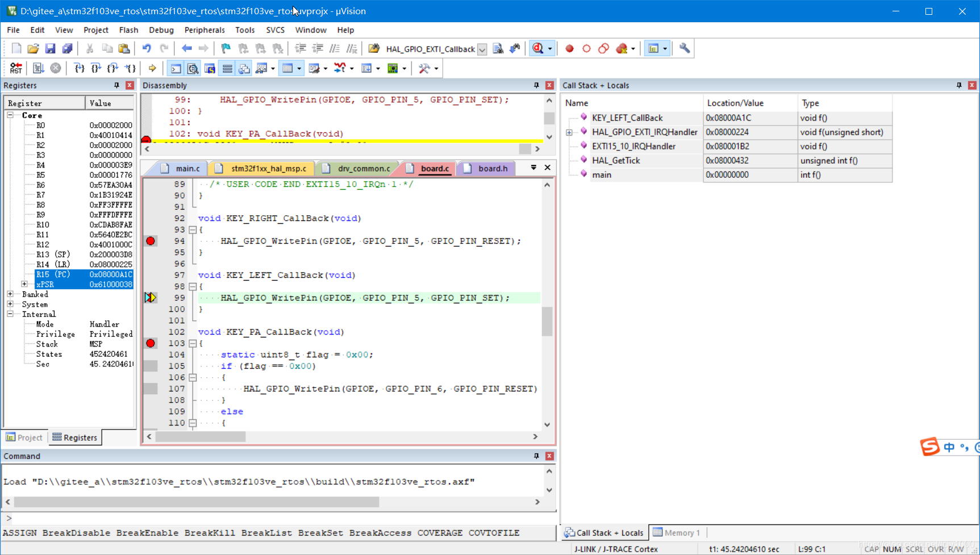Screen dimensions: 980x555
Task: Click the Run to Cursor Line icon
Action: [x=130, y=68]
